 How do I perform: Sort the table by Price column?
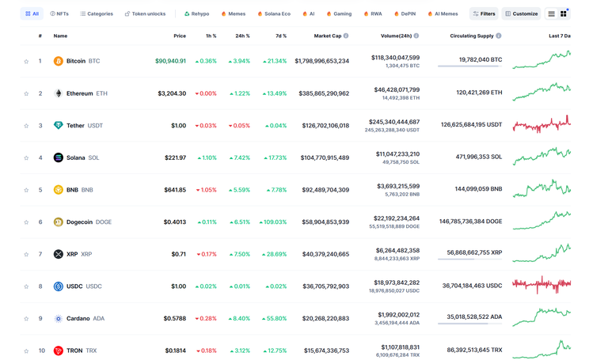180,36
